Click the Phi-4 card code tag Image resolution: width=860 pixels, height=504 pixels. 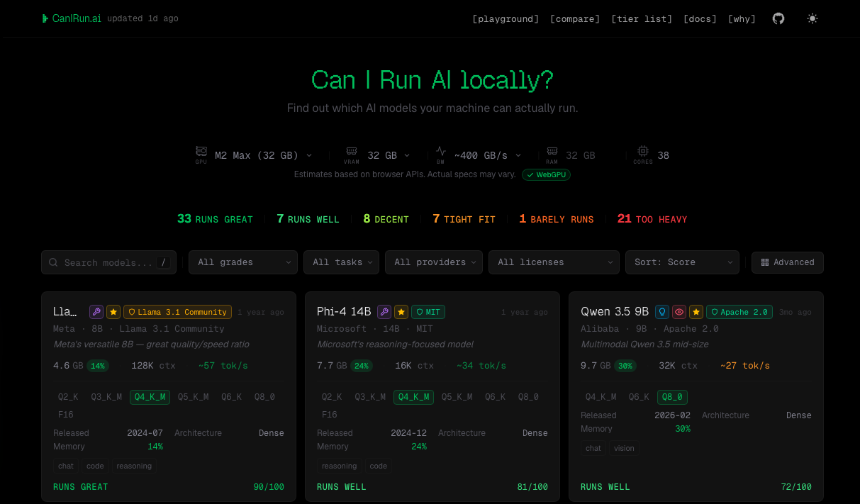point(379,466)
